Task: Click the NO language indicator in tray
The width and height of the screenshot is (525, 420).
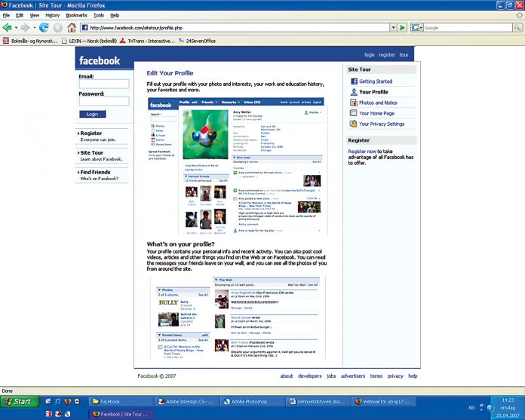Action: (x=471, y=408)
